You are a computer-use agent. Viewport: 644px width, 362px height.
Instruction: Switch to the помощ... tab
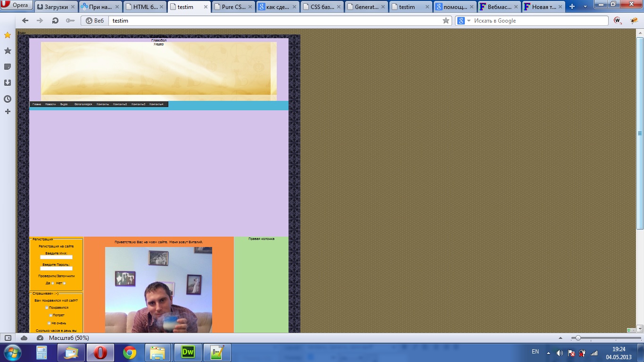pyautogui.click(x=455, y=7)
